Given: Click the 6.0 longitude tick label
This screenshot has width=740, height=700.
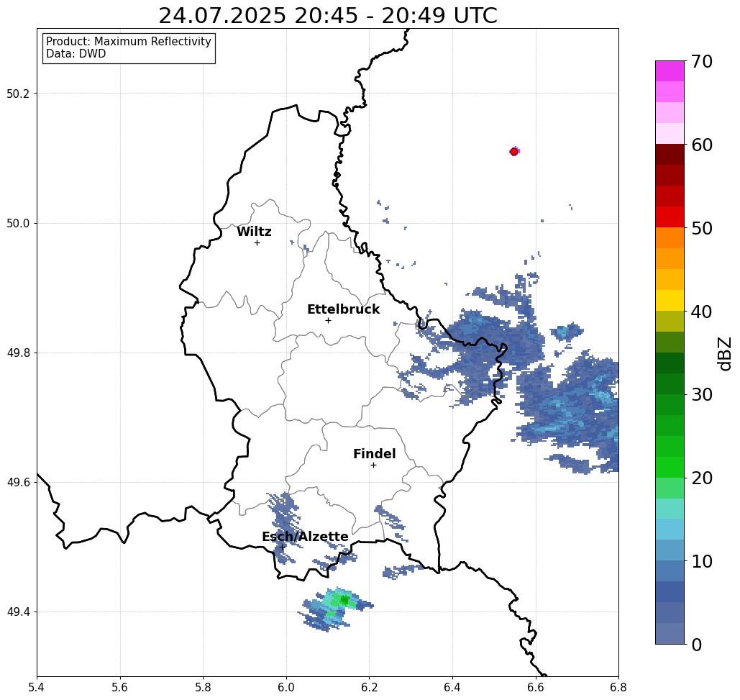Looking at the screenshot, I should pos(286,687).
